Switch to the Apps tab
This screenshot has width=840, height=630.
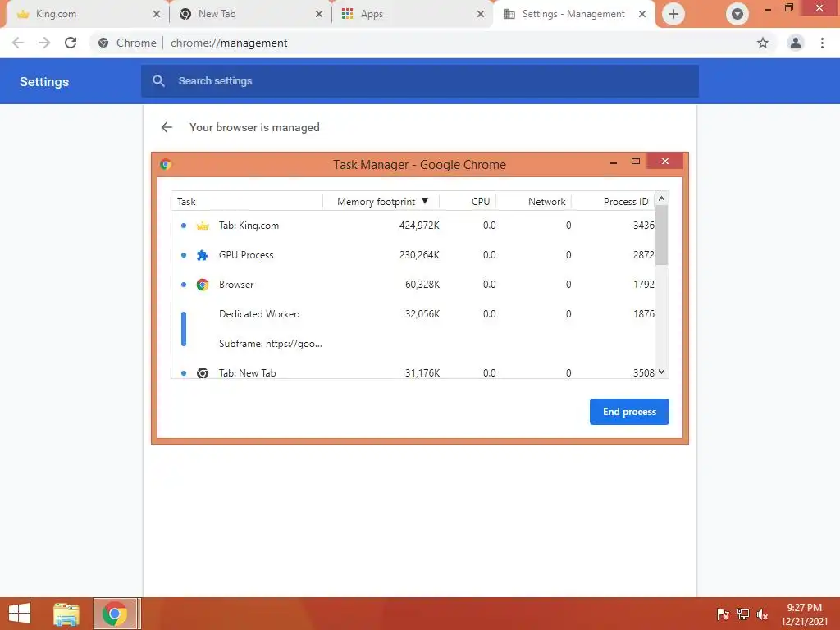point(412,14)
